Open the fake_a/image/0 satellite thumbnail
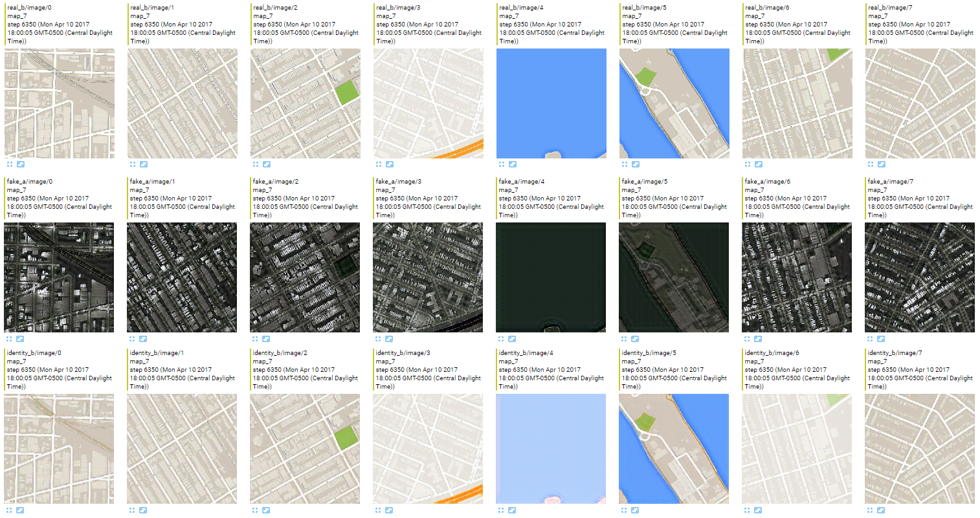980x518 pixels. point(59,278)
